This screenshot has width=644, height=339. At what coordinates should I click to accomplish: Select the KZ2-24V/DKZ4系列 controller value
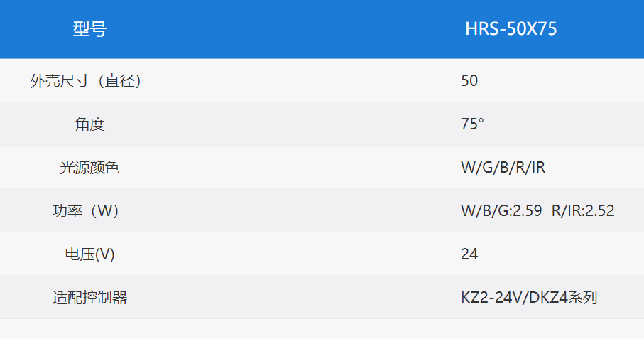point(529,298)
